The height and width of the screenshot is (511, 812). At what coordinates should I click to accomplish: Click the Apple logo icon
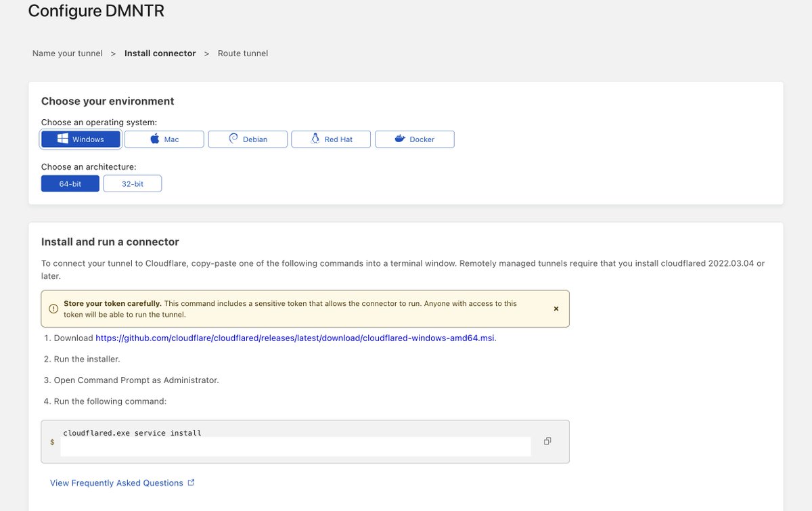tap(154, 139)
